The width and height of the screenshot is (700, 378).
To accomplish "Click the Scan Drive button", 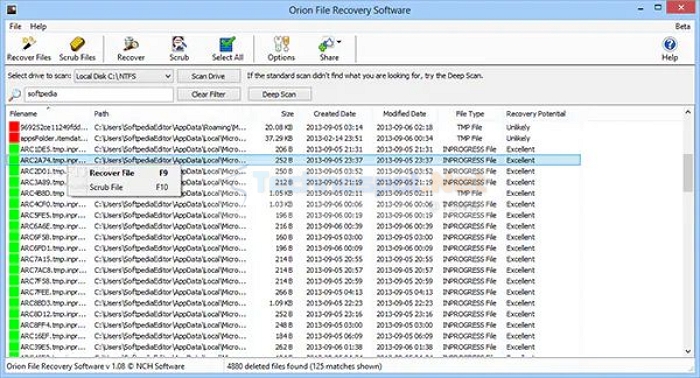I will click(x=208, y=76).
